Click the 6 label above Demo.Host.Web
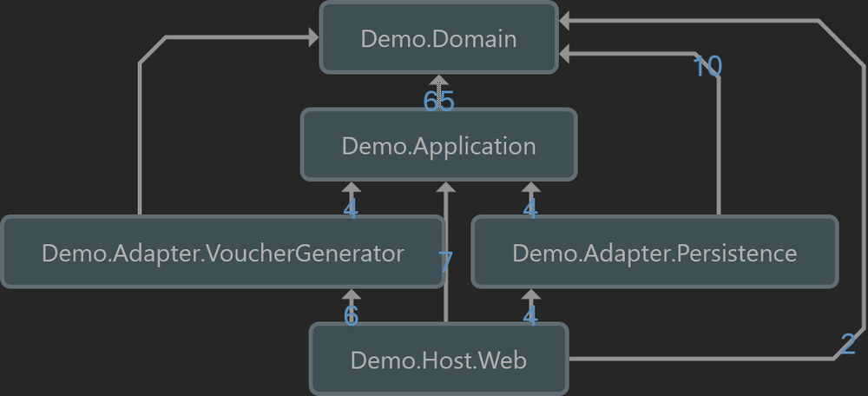 [351, 316]
